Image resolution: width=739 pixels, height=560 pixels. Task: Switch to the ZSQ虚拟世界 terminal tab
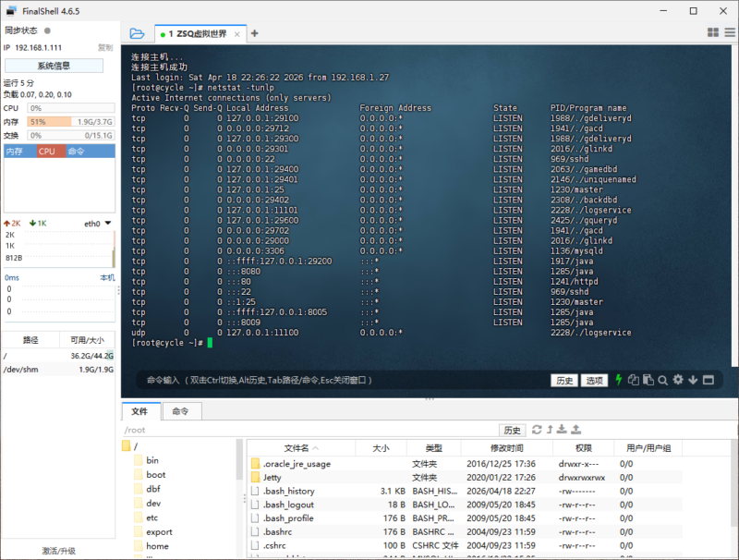coord(200,34)
